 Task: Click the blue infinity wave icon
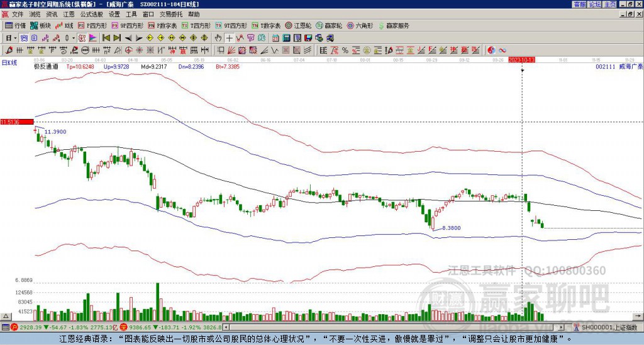(x=502, y=50)
